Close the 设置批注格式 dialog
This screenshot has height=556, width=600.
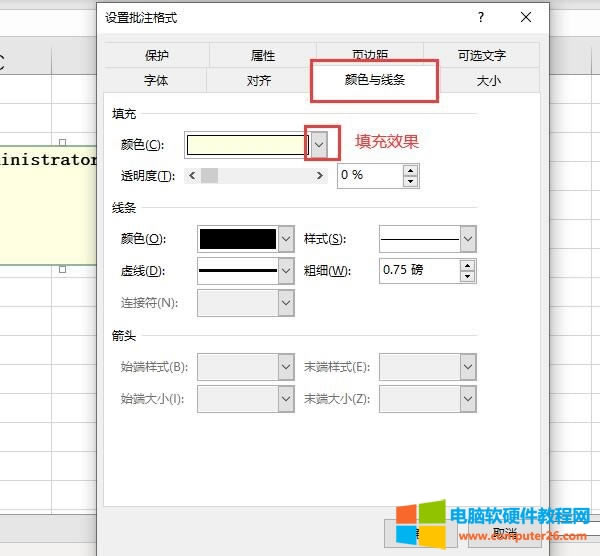point(526,18)
